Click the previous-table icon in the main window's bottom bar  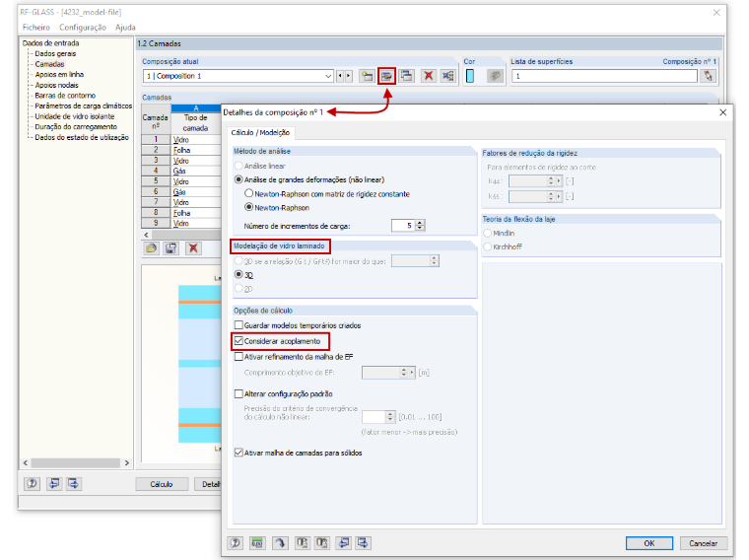(x=54, y=483)
